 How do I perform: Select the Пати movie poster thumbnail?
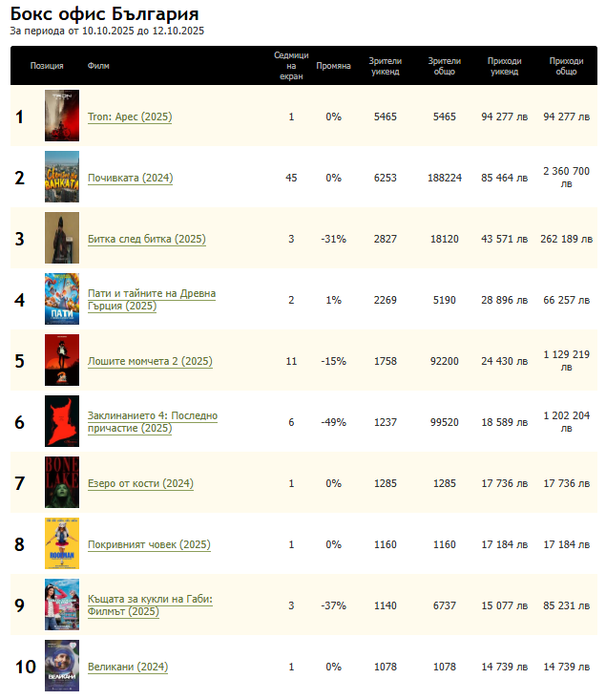tap(61, 300)
